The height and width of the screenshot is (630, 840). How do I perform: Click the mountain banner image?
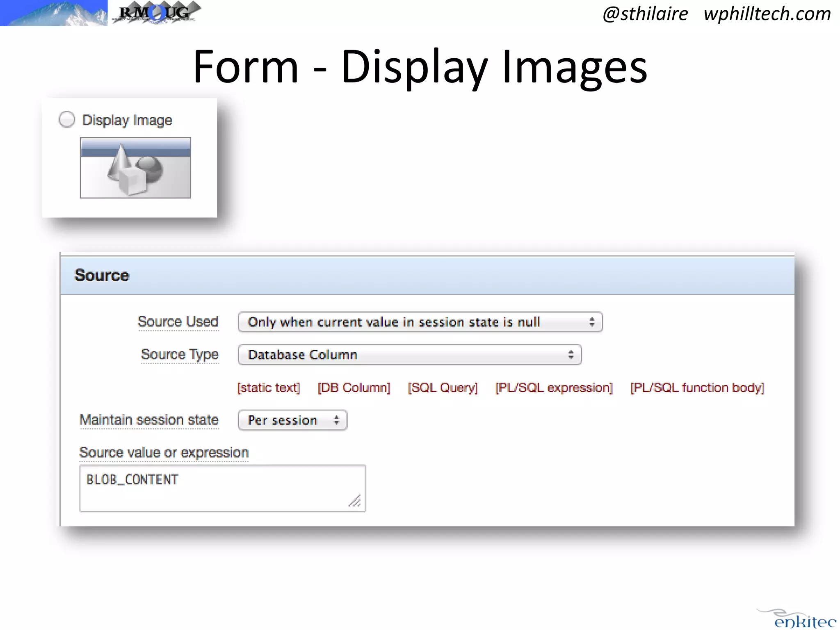point(54,13)
